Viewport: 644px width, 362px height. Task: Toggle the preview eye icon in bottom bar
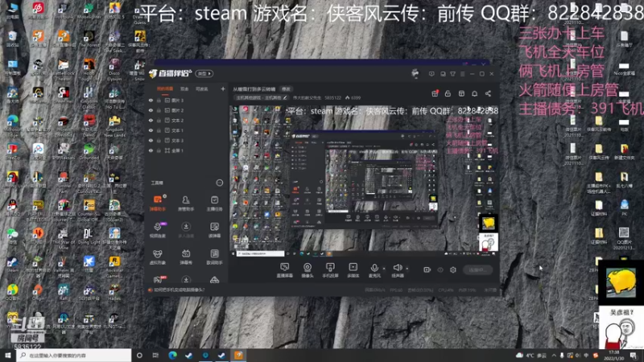(440, 269)
